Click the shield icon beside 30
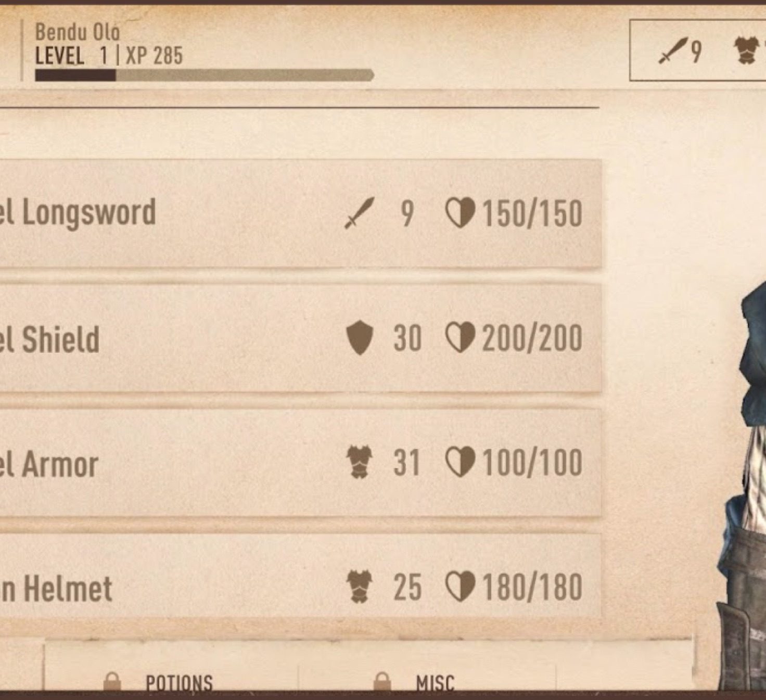766x700 pixels. [x=360, y=338]
